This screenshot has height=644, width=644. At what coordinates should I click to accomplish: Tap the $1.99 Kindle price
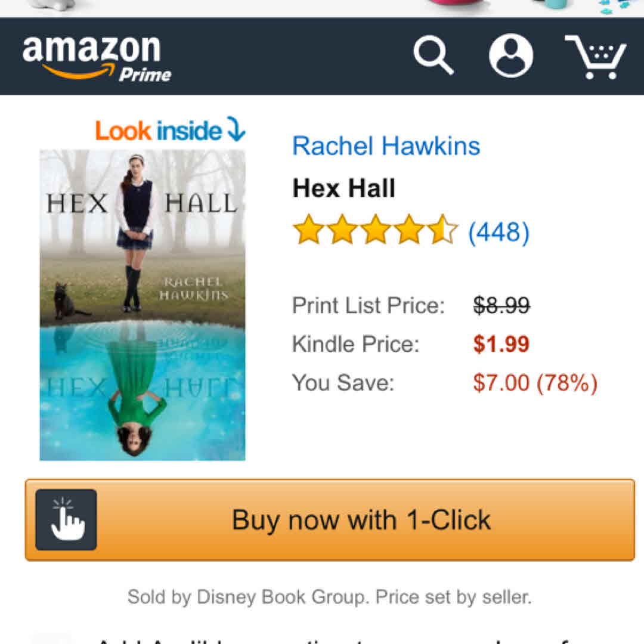tap(501, 344)
